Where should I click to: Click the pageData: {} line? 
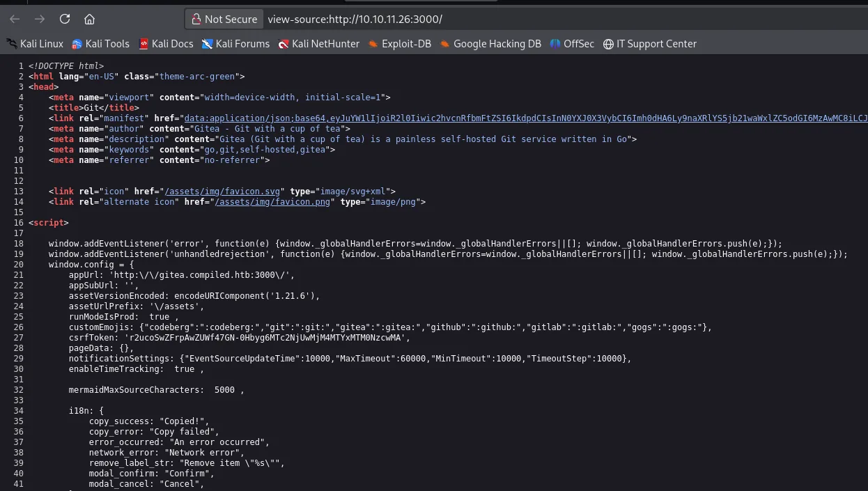(101, 348)
